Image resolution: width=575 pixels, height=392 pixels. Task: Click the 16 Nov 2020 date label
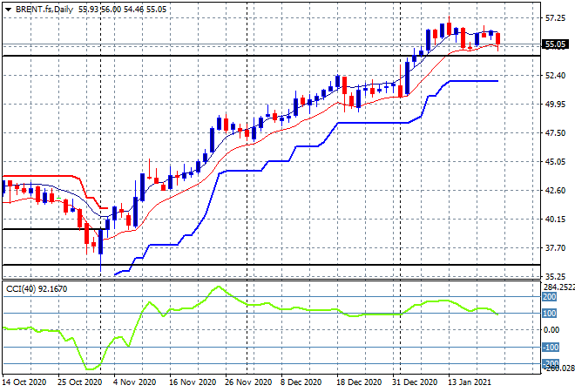(193, 382)
